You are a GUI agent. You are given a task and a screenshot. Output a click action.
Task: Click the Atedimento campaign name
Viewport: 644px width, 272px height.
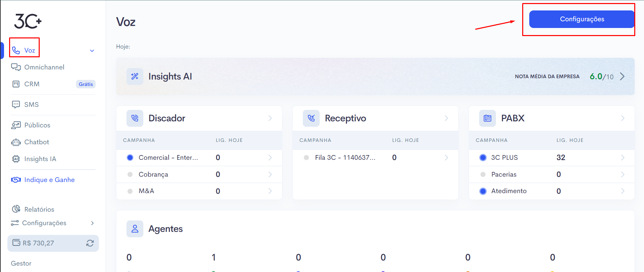(509, 191)
